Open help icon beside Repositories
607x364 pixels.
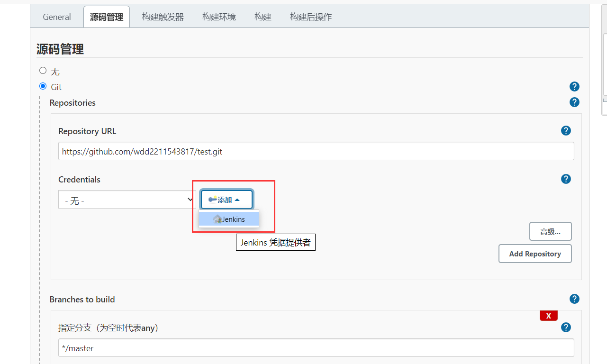(574, 102)
